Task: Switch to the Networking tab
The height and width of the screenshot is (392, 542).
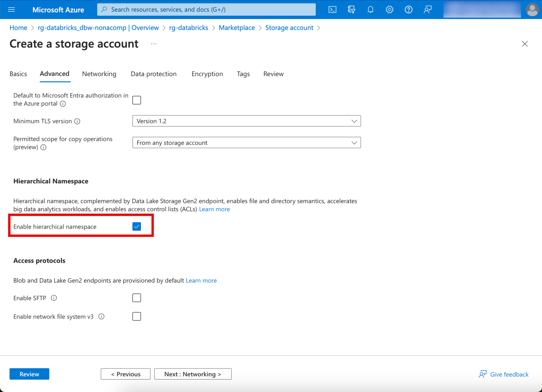Action: [99, 74]
